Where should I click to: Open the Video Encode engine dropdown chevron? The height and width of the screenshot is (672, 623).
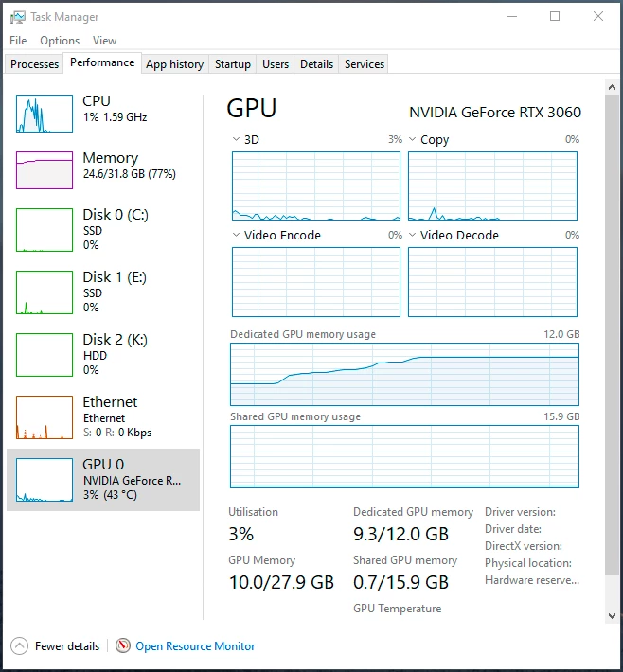[x=236, y=235]
